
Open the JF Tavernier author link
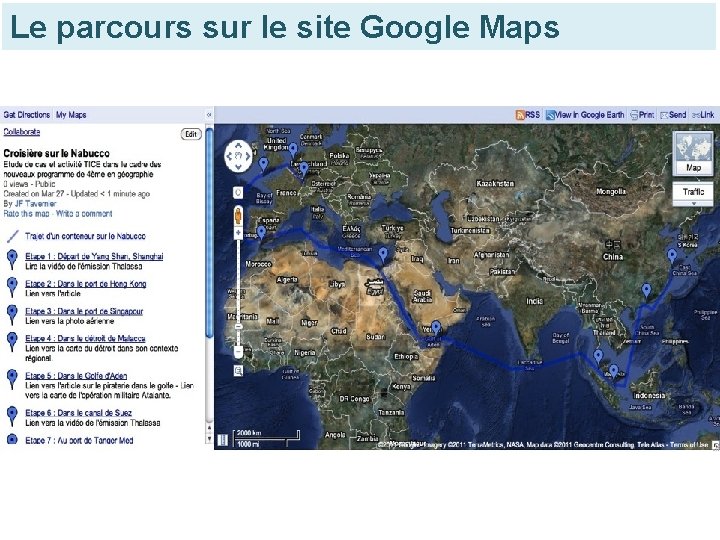click(x=35, y=203)
